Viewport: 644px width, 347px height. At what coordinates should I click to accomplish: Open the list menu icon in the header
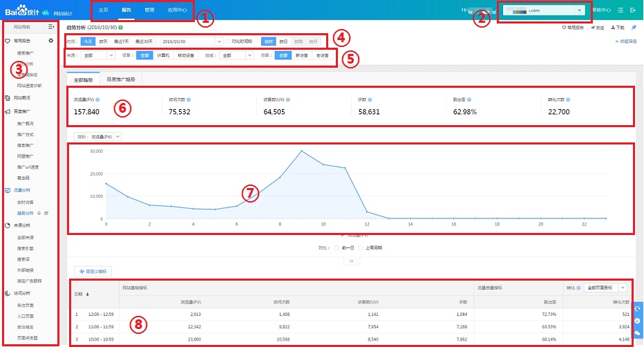pos(621,10)
